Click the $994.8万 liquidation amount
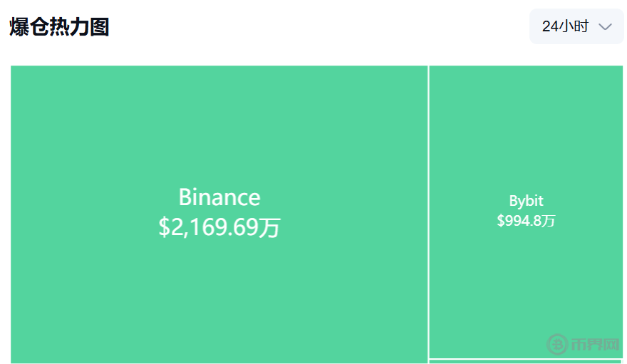This screenshot has height=364, width=627. coord(526,221)
